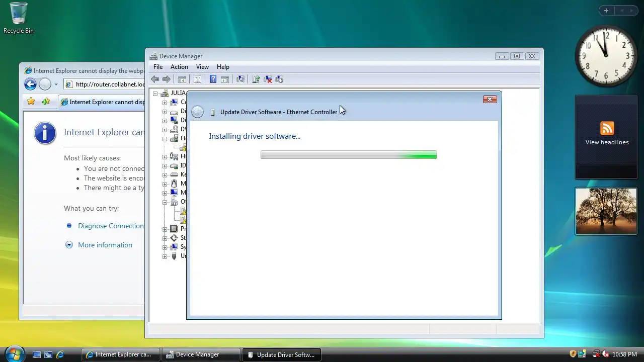Click the Forward arrow in Device Manager toolbar

167,79
